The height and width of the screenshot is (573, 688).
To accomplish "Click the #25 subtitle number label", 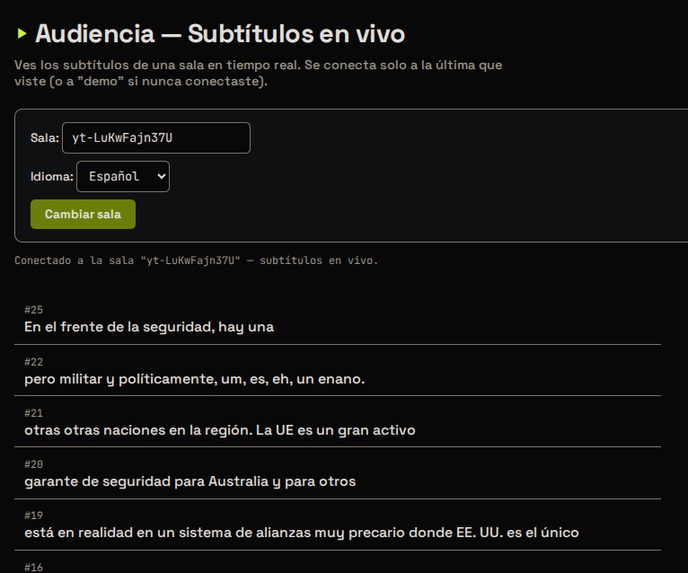I will pos(34,310).
